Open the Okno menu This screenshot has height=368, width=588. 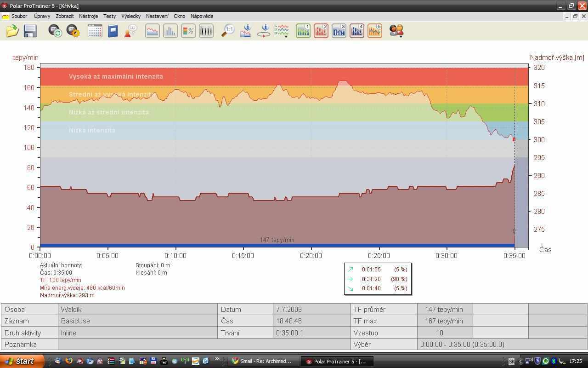coord(179,16)
